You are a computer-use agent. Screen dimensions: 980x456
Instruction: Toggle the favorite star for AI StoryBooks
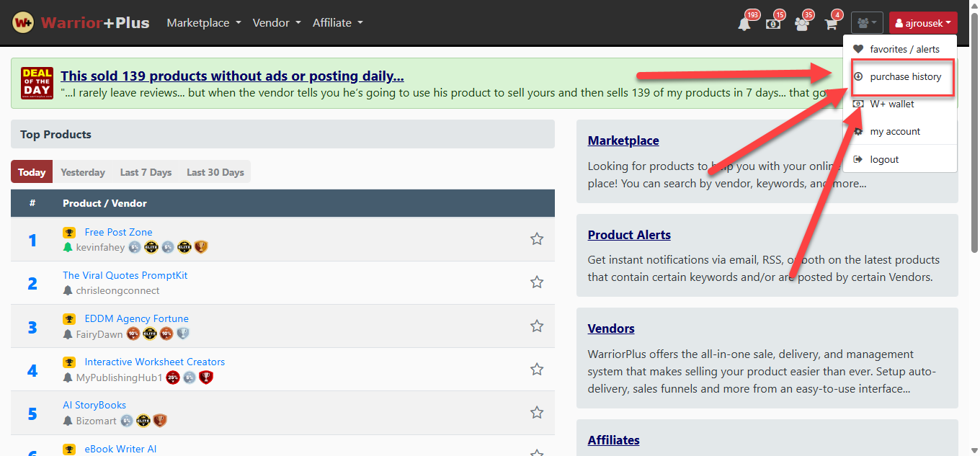537,413
